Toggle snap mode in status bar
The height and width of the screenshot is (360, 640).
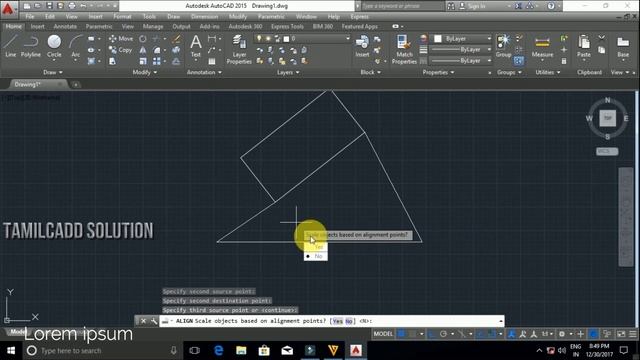tap(413, 334)
